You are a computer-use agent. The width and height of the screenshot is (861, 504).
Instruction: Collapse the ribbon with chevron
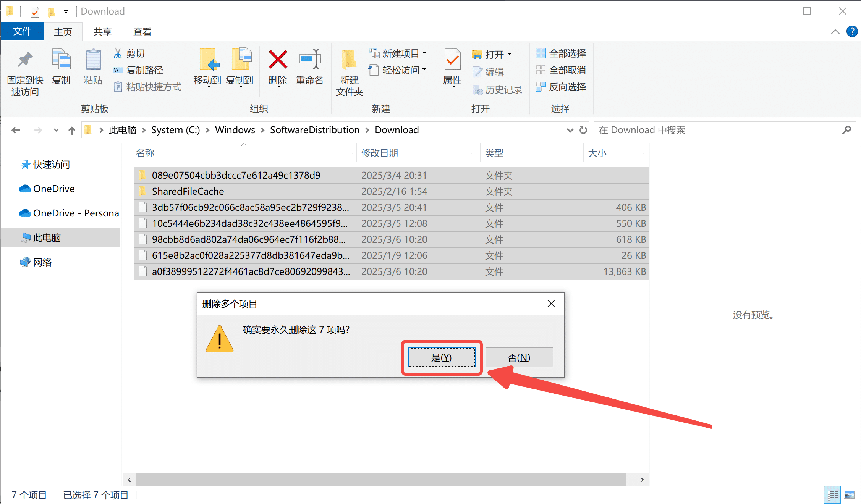(x=835, y=32)
